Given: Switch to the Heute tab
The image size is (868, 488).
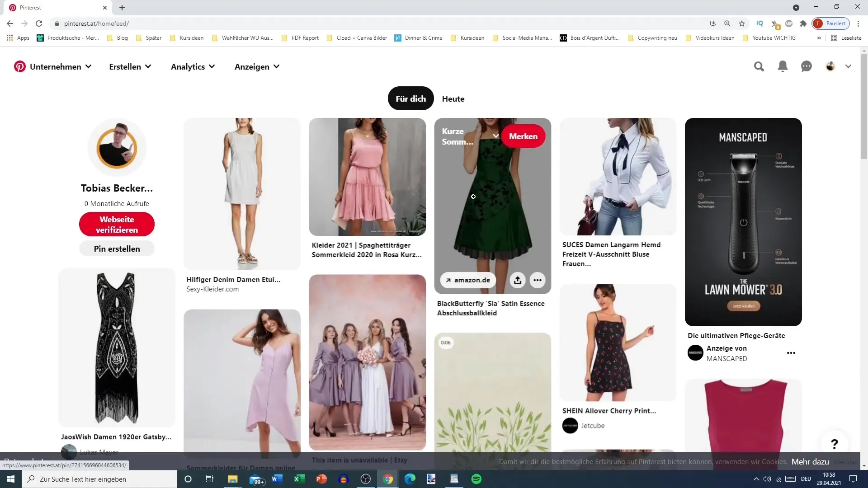Looking at the screenshot, I should 453,99.
